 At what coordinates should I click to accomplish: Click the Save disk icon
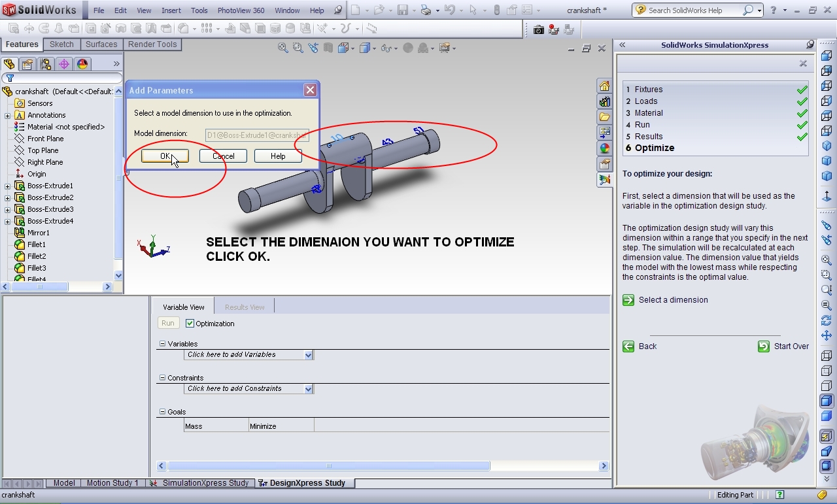pyautogui.click(x=403, y=10)
